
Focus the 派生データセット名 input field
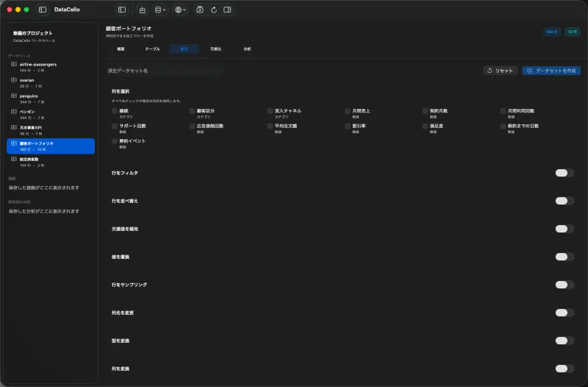pyautogui.click(x=165, y=71)
